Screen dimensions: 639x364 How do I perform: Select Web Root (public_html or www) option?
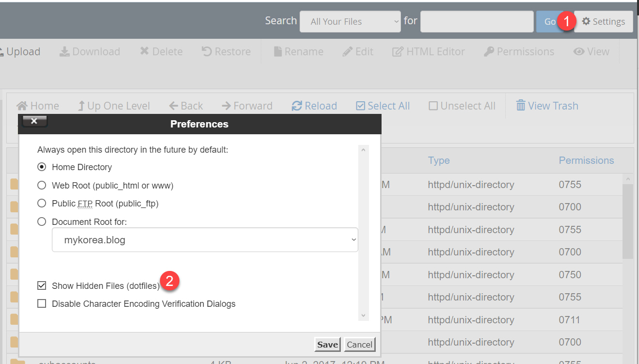pyautogui.click(x=42, y=185)
